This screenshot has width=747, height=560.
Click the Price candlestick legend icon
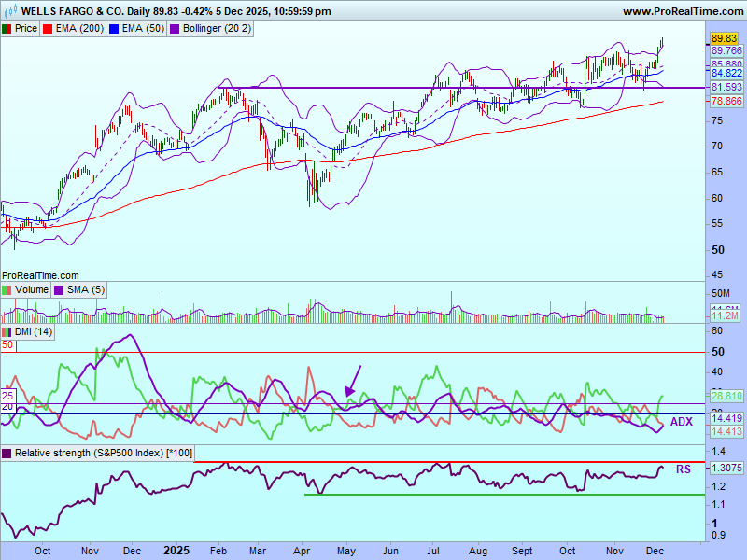[x=7, y=29]
